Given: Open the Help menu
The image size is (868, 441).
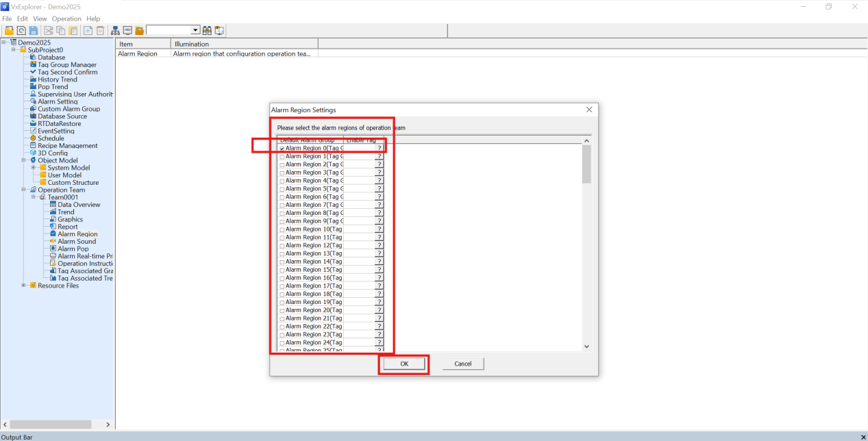Looking at the screenshot, I should pos(93,18).
